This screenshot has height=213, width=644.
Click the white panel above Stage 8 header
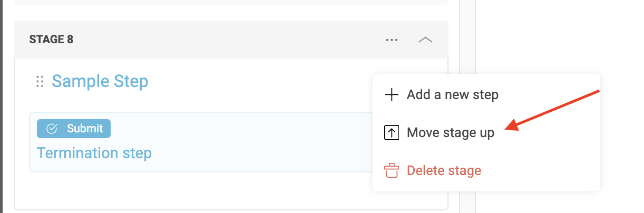click(x=231, y=2)
